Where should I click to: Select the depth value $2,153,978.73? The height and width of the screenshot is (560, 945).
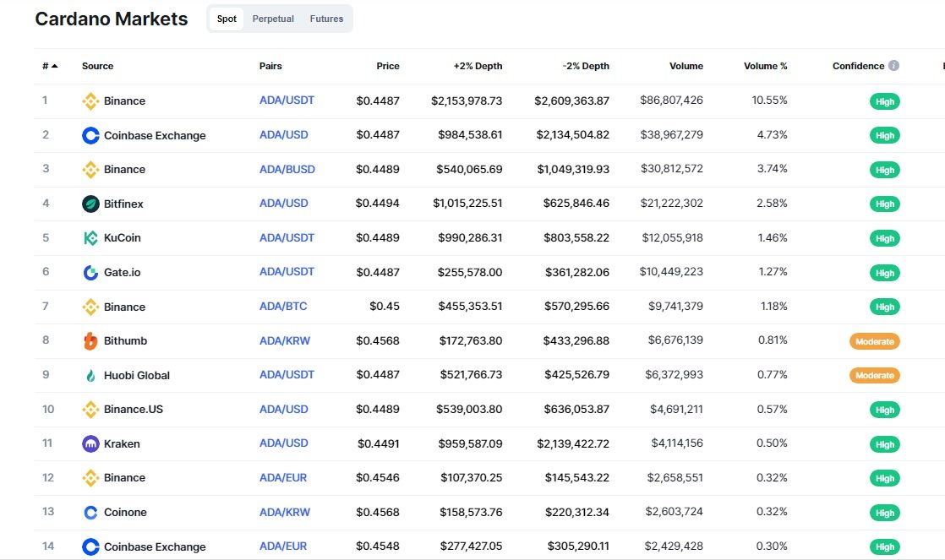467,101
